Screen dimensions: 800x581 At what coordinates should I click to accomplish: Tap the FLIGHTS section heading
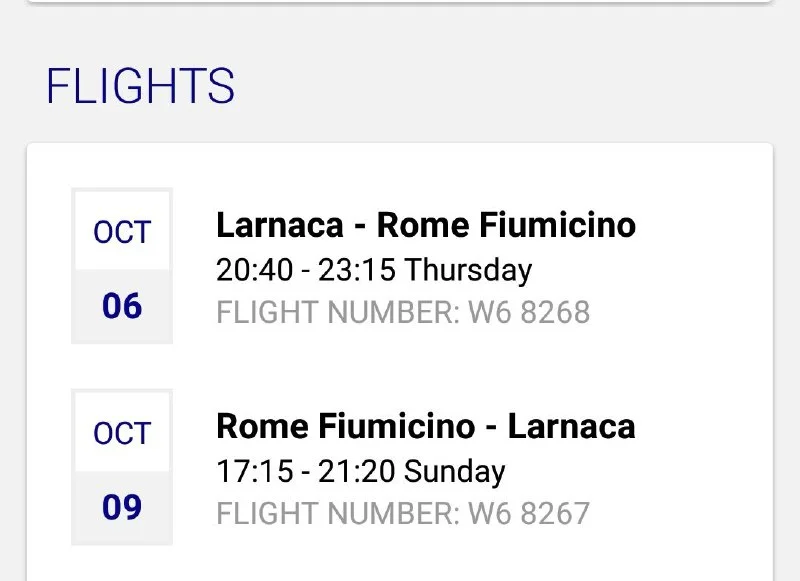tap(140, 87)
